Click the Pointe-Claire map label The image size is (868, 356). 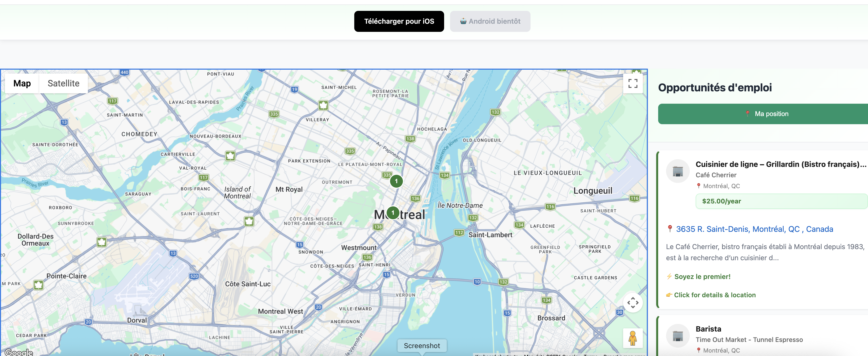click(66, 276)
